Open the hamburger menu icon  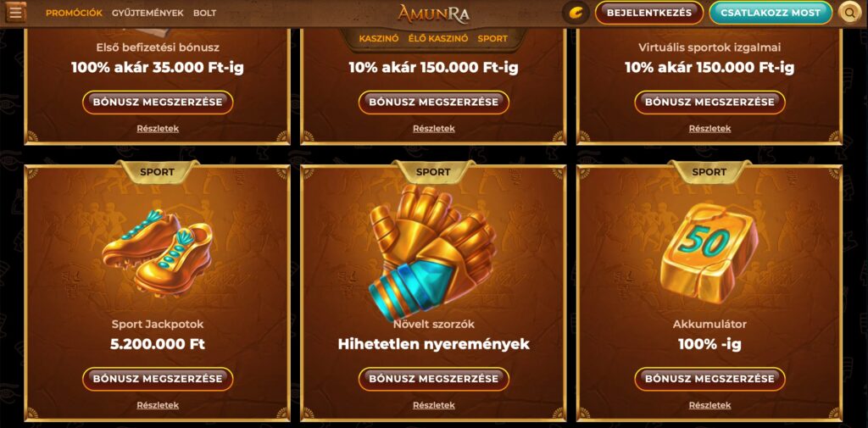(x=15, y=12)
